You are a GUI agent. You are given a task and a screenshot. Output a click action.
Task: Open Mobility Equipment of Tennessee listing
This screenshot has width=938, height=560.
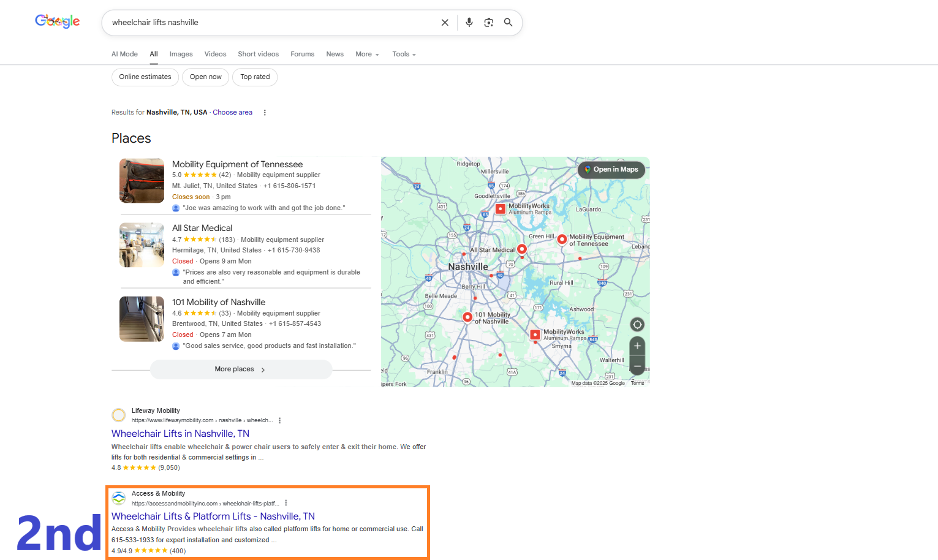[x=238, y=164]
